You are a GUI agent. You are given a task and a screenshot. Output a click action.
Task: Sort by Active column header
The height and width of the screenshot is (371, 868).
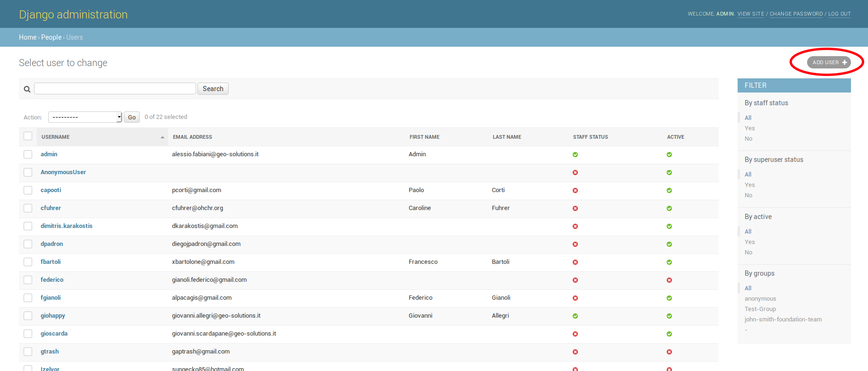675,137
